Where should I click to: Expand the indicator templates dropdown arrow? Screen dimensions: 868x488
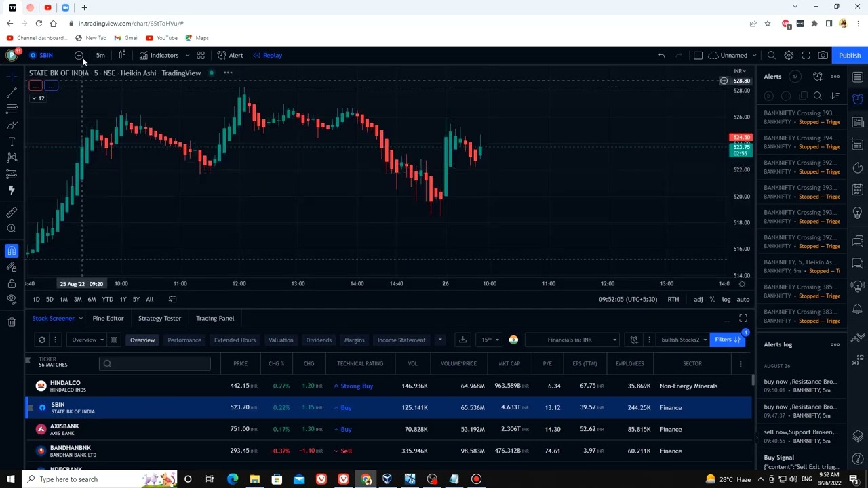point(187,55)
